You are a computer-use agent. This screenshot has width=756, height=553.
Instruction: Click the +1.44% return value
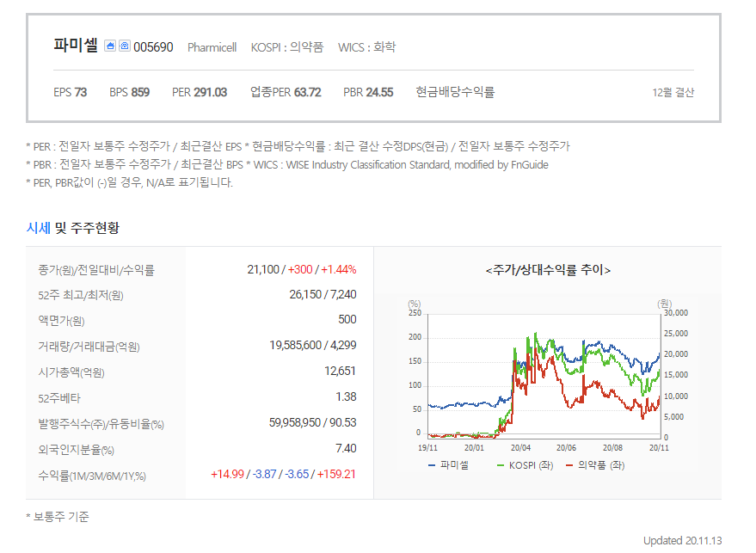point(339,269)
